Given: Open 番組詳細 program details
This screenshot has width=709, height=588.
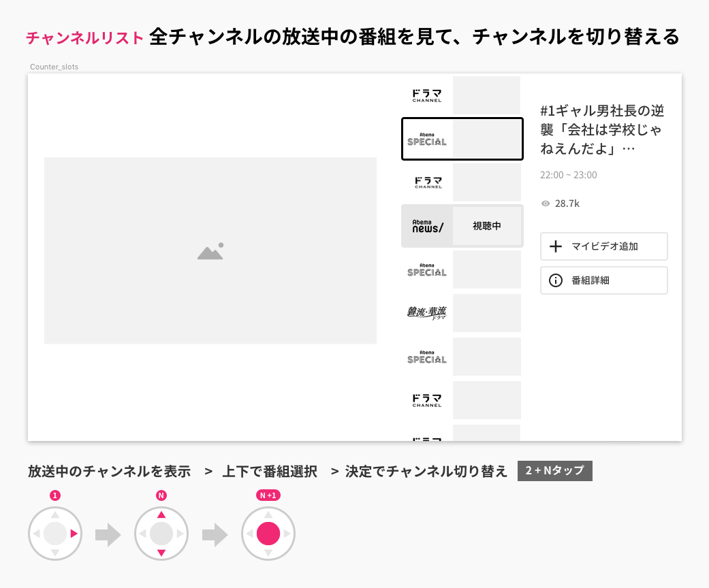Looking at the screenshot, I should 603,280.
